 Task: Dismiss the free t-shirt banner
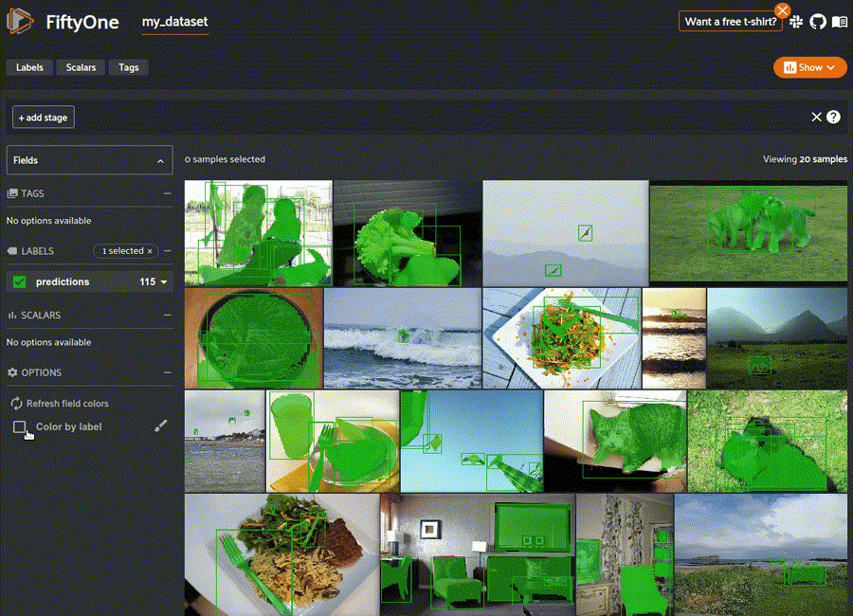point(782,10)
